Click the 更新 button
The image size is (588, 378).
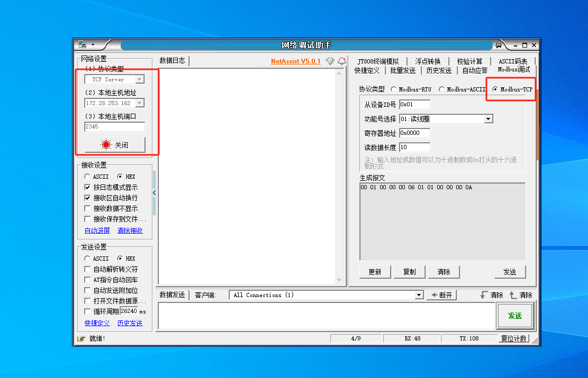point(375,272)
